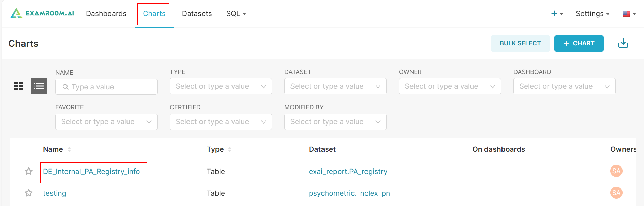
Task: Open the language flag selector
Action: [629, 14]
